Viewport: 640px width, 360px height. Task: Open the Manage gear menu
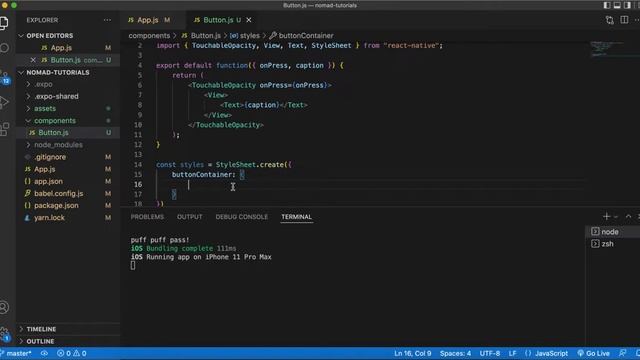tap(4, 334)
